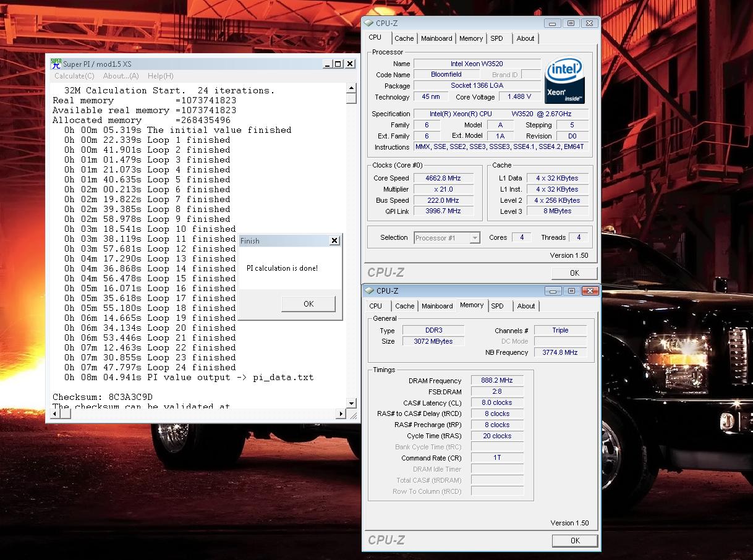Screen dimensions: 753x560
Task: Click the 32M Calculation Start line
Action: pos(169,90)
